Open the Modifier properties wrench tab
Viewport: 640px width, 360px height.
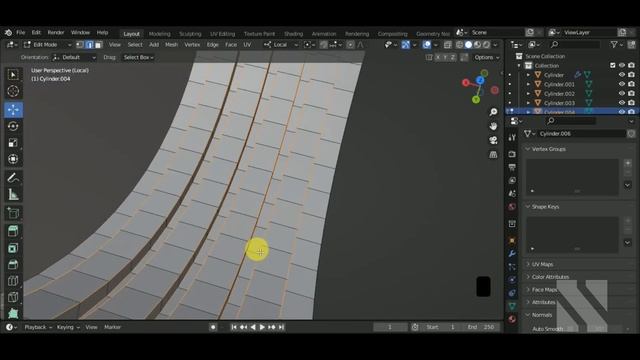512,253
